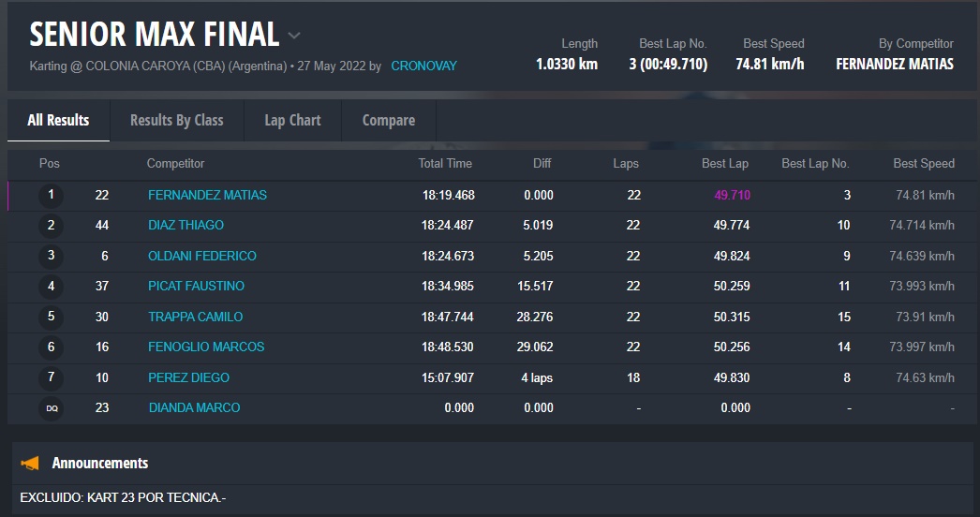View disqualified DIANDA MARCO entry

[x=194, y=407]
